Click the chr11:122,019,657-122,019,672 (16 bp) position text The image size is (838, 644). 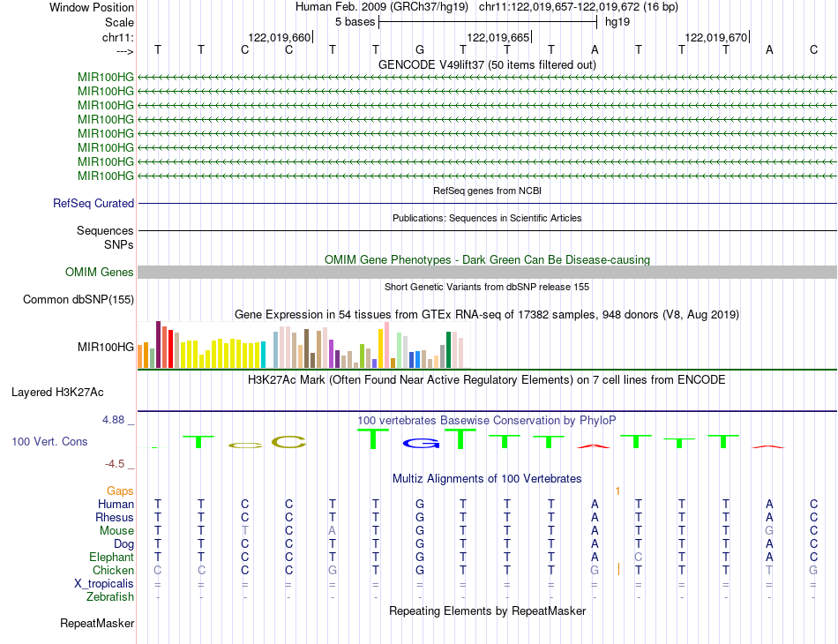point(579,7)
